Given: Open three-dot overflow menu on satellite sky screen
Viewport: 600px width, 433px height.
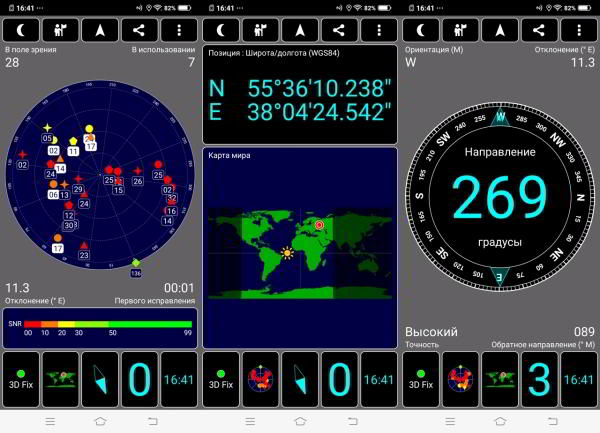Looking at the screenshot, I should [x=179, y=30].
